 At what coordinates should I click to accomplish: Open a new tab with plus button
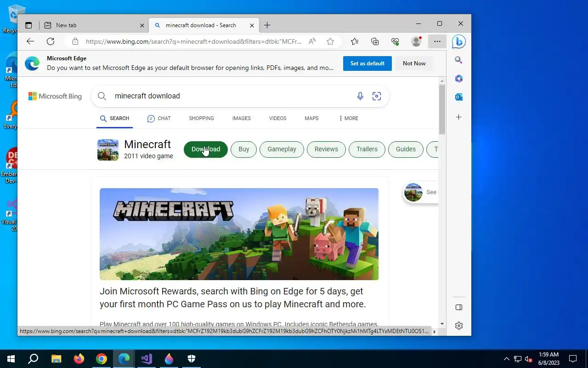[267, 25]
